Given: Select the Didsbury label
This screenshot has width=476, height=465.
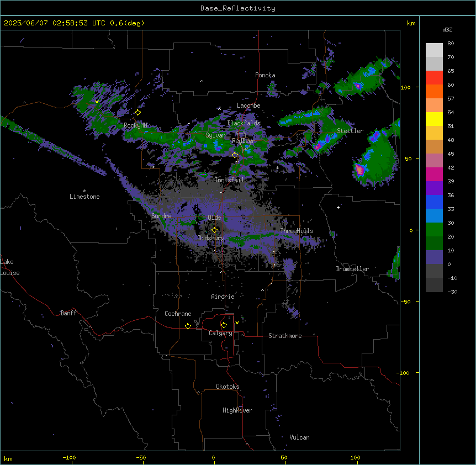Looking at the screenshot, I should point(211,238).
